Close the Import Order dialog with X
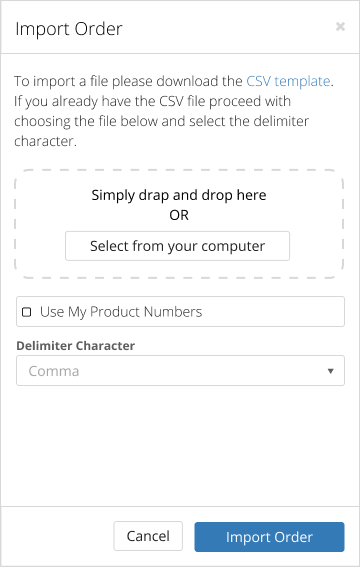 [340, 27]
